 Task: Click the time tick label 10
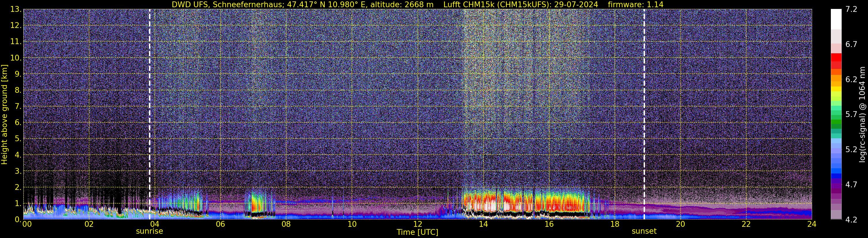click(352, 224)
